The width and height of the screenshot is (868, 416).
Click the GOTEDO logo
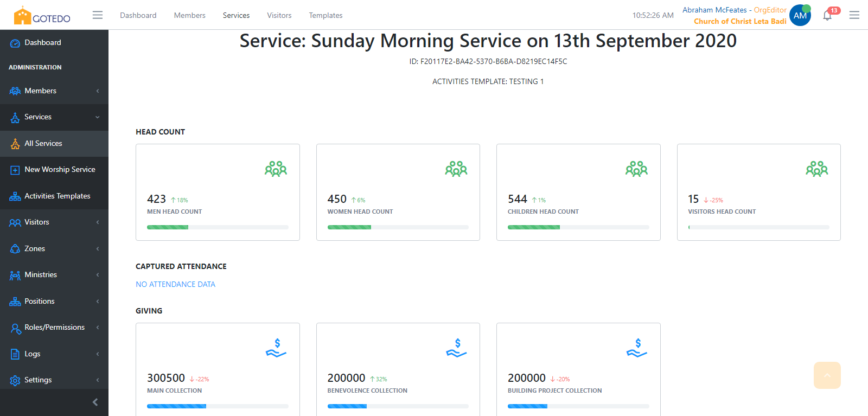42,16
